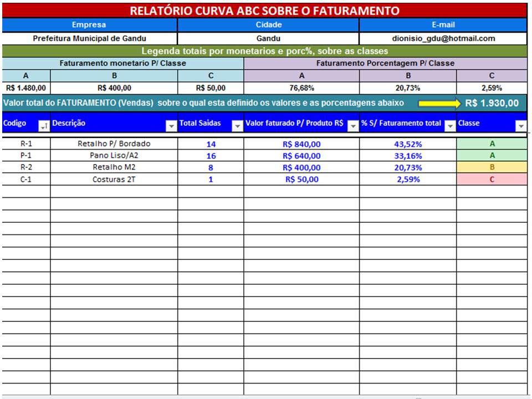Expand the Total Saidas filter arrow
532x399 pixels.
click(x=237, y=127)
